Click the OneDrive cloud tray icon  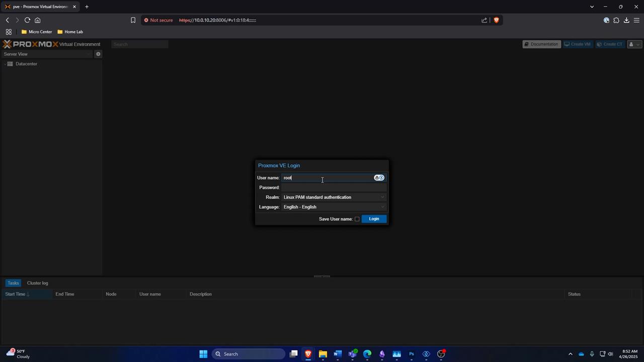[581, 354]
